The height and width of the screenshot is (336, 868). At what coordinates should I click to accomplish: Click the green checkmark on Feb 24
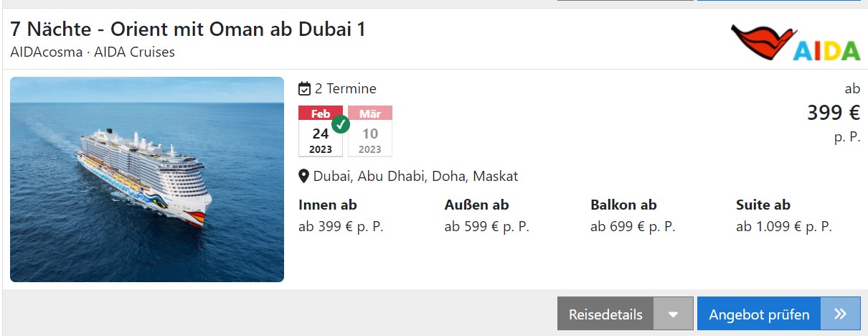click(341, 124)
